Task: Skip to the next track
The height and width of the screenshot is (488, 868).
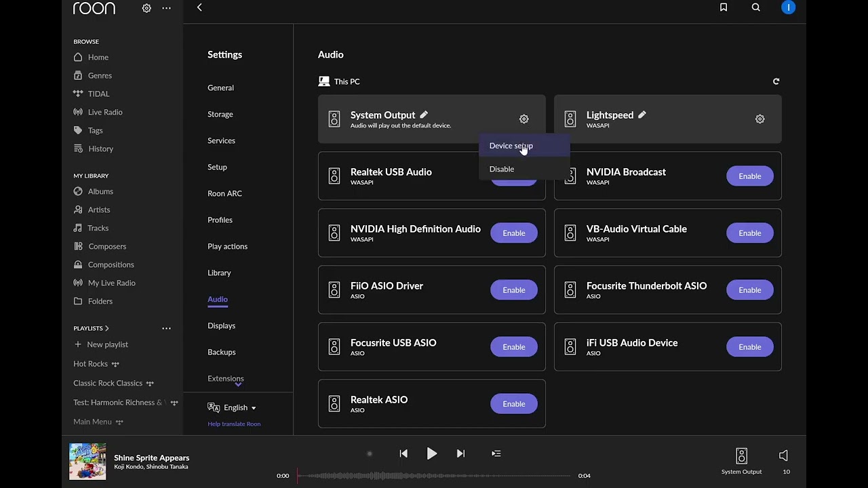Action: (460, 453)
